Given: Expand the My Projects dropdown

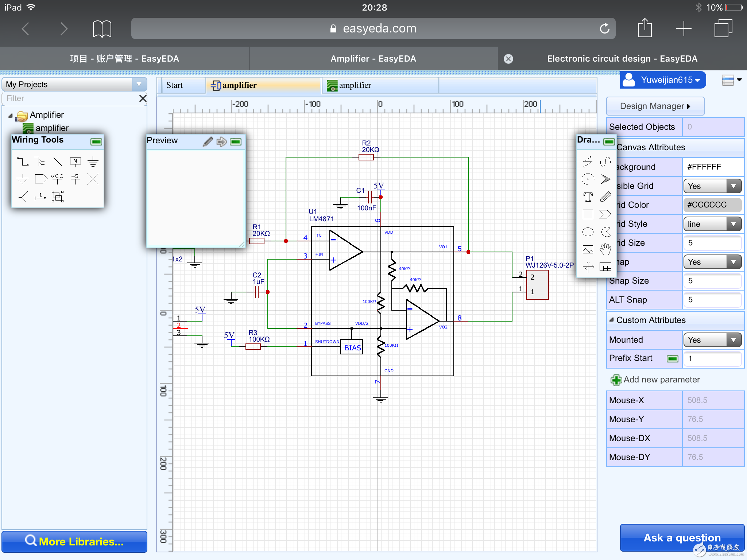Looking at the screenshot, I should pos(139,85).
